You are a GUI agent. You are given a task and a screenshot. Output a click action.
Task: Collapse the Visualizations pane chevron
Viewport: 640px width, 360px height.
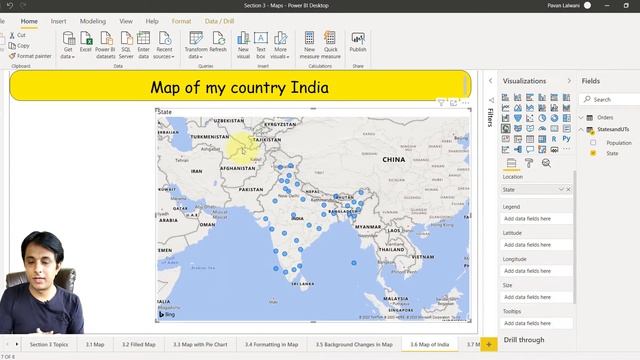[x=569, y=81]
